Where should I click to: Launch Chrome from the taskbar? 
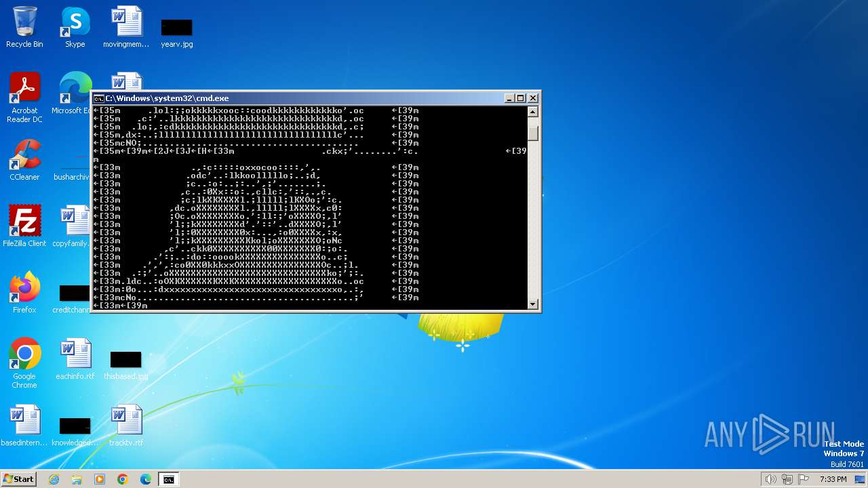123,479
